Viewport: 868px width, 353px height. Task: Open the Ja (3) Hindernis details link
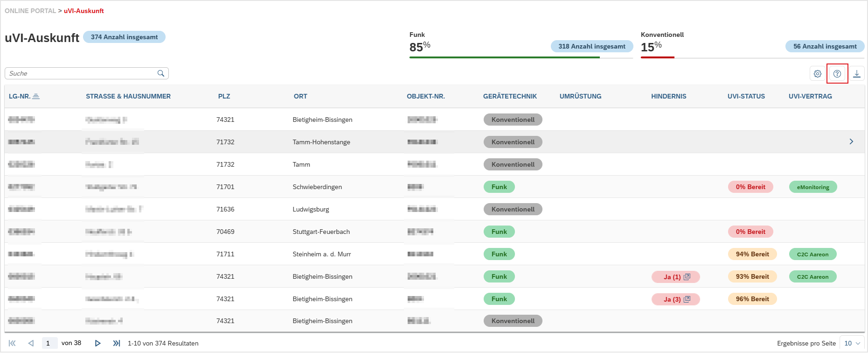click(x=676, y=299)
